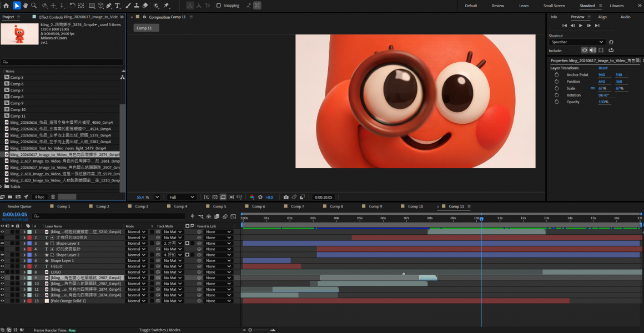The image size is (644, 333).
Task: Click the Frame Blending icon in the timeline header
Action: (217, 216)
